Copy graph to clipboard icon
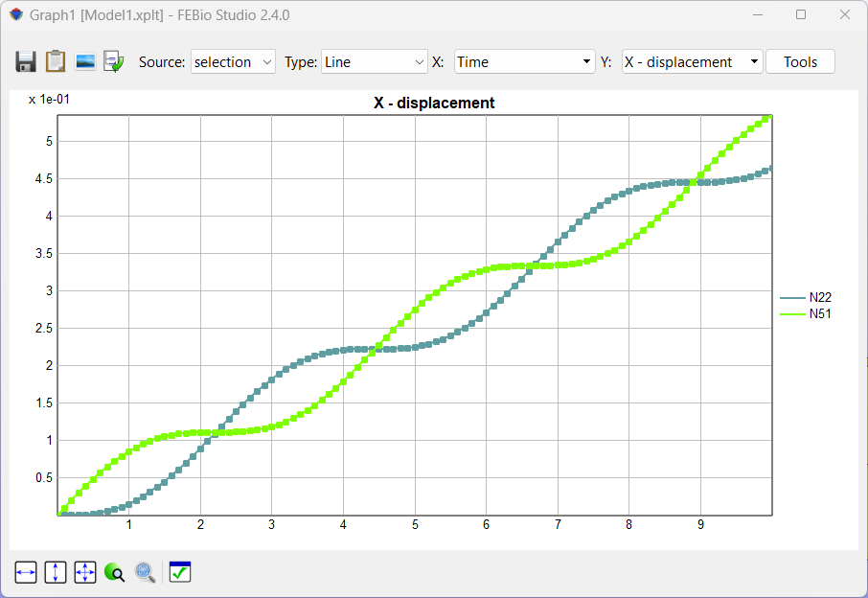The image size is (868, 598). (x=56, y=61)
